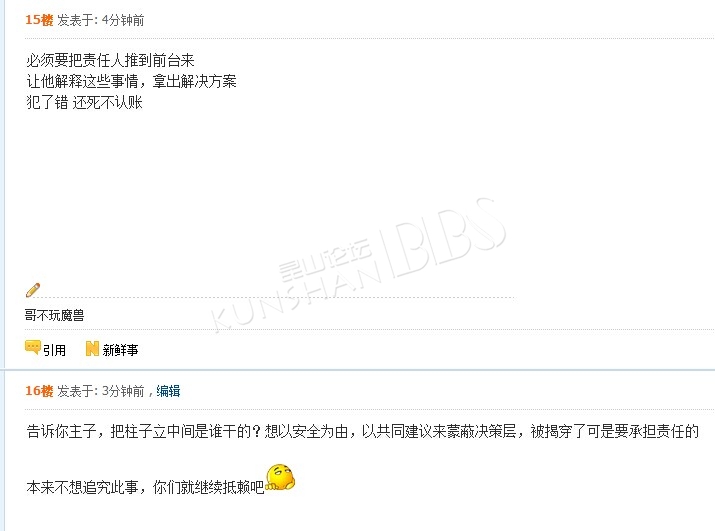Click the 发表于 label in post 16 header
The height and width of the screenshot is (531, 715).
(77, 391)
